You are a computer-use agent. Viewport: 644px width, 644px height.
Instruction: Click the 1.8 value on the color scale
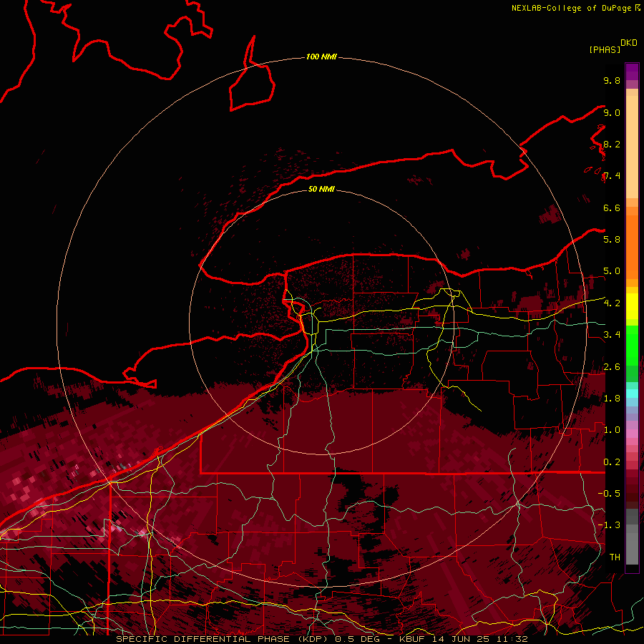point(612,398)
